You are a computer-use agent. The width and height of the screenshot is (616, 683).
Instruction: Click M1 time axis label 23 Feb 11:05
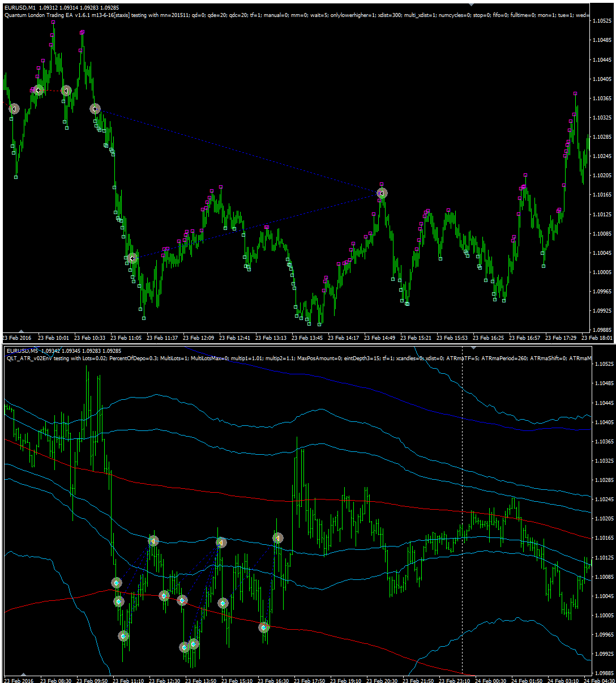point(126,338)
